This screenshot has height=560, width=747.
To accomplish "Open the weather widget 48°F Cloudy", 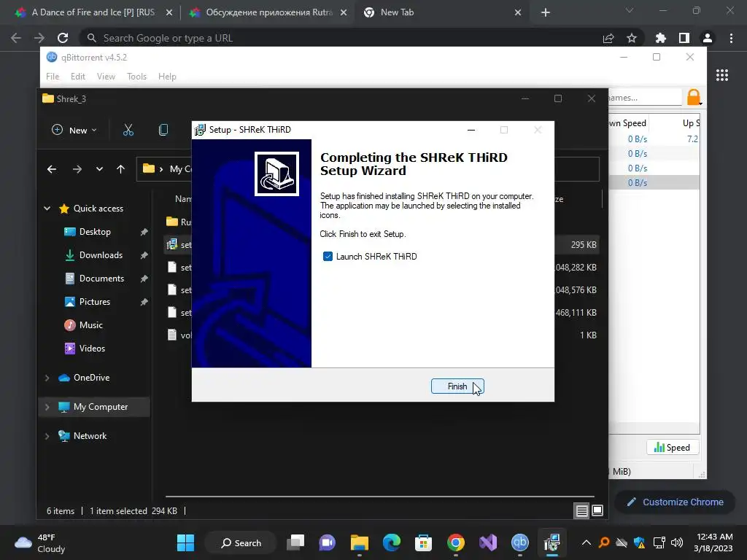I will [41, 542].
